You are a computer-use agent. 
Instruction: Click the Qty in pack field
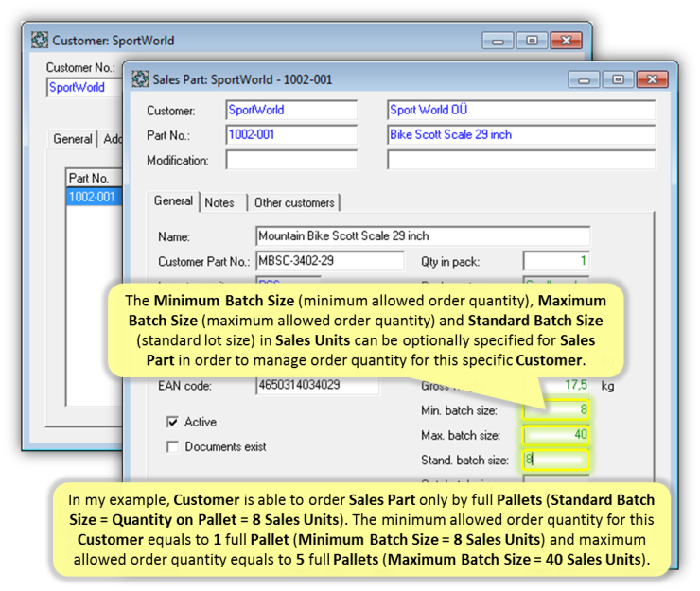tap(556, 261)
